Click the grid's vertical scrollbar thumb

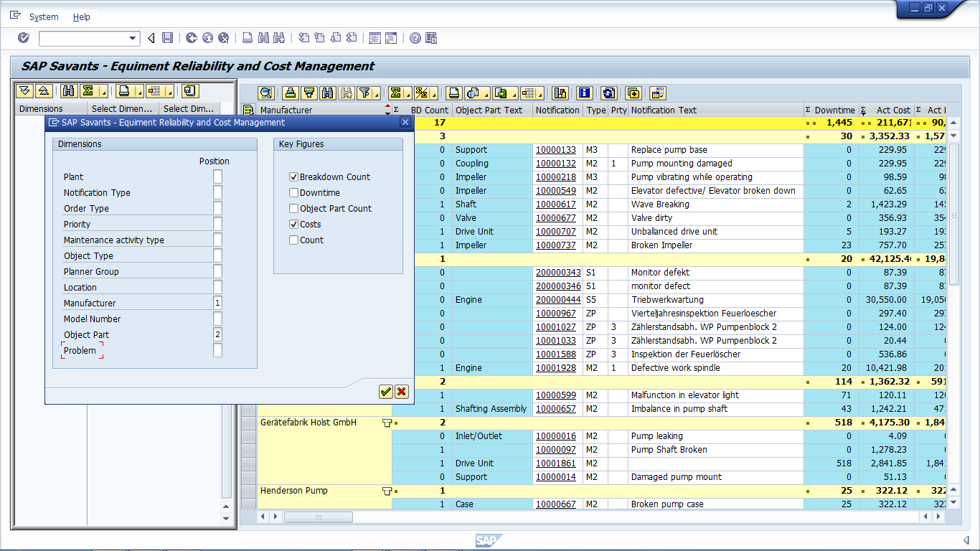953,215
